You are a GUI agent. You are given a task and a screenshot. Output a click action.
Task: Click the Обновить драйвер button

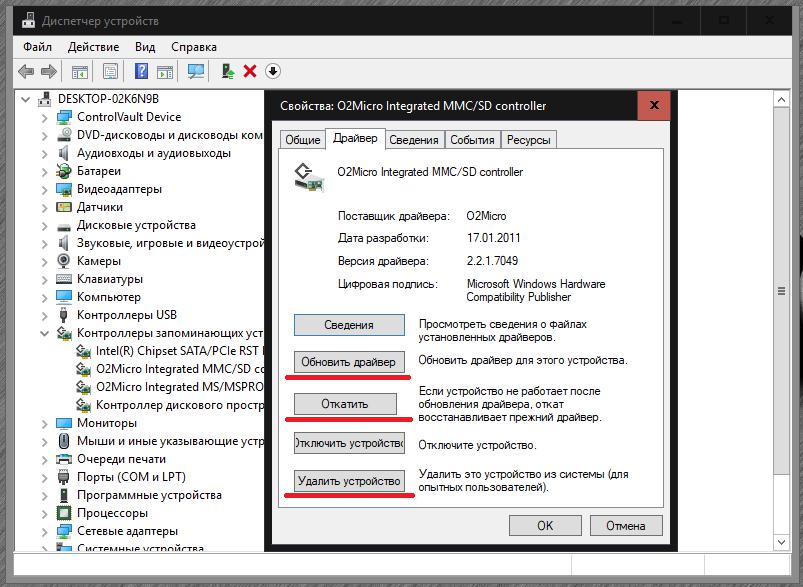348,362
